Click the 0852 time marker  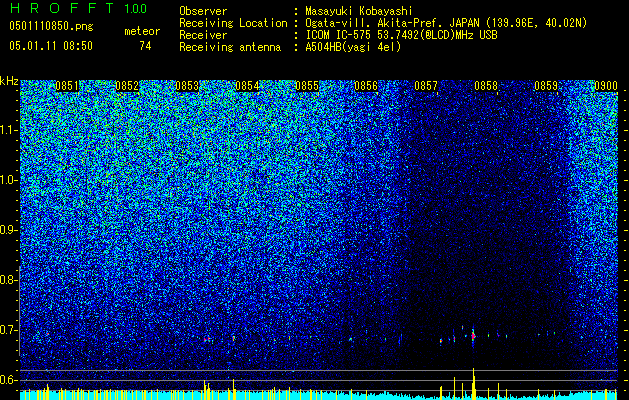click(x=127, y=86)
